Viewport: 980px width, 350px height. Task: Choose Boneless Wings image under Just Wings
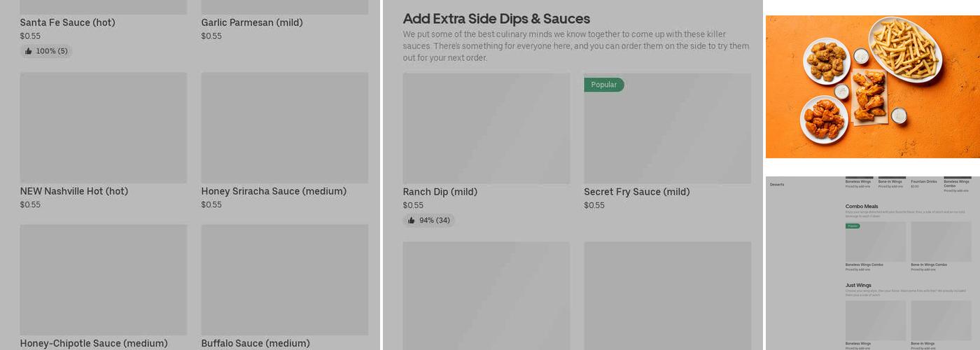tap(875, 321)
